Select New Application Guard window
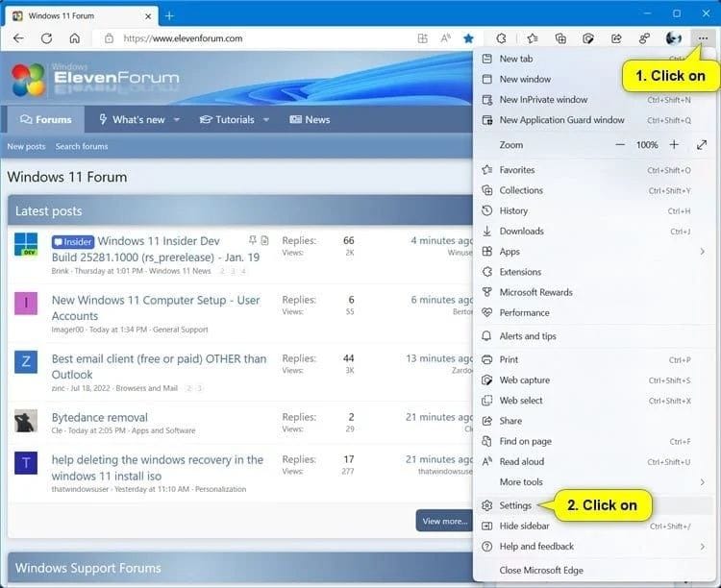Viewport: 721px width, 588px height. 594,120
